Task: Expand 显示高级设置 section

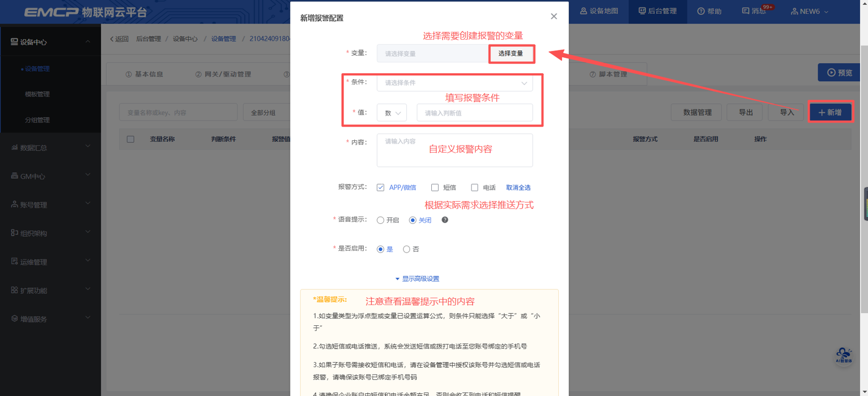Action: (x=417, y=279)
